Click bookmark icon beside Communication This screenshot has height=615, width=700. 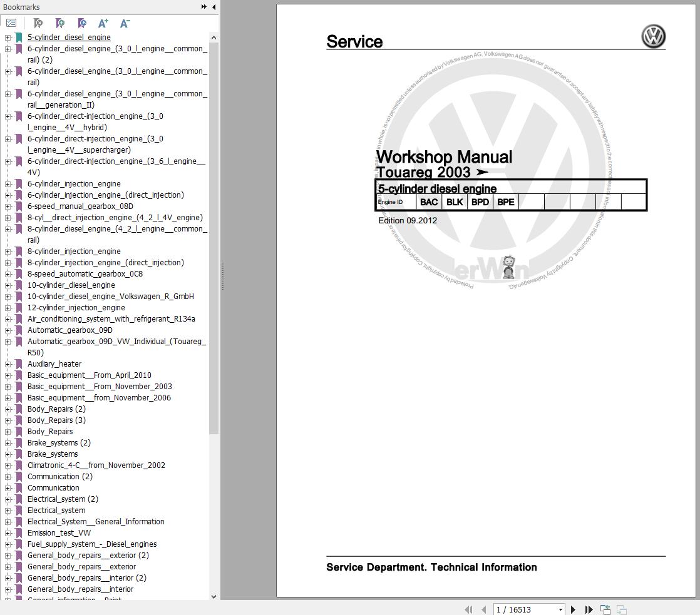[19, 488]
